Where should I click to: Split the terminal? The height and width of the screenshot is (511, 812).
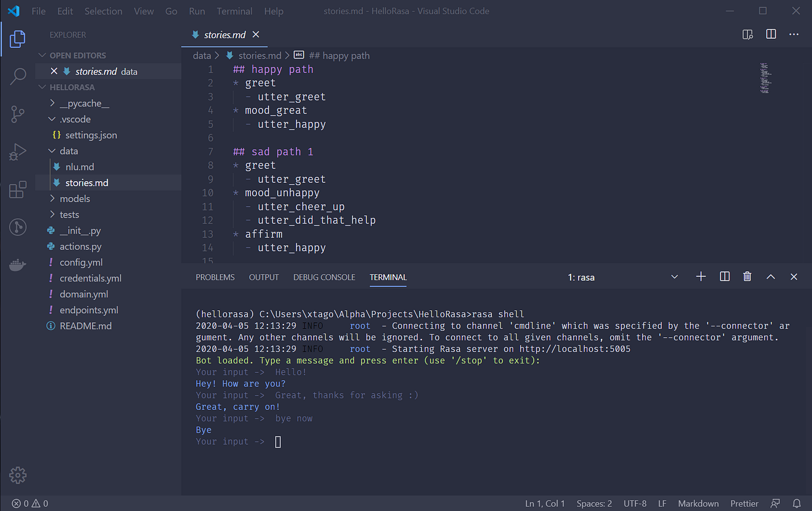click(724, 276)
